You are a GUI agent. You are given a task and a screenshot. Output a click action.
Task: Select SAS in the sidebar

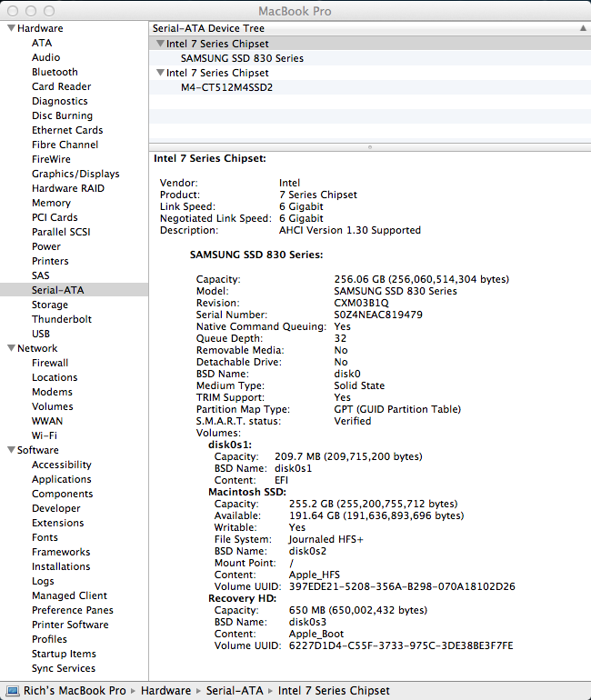(x=40, y=275)
